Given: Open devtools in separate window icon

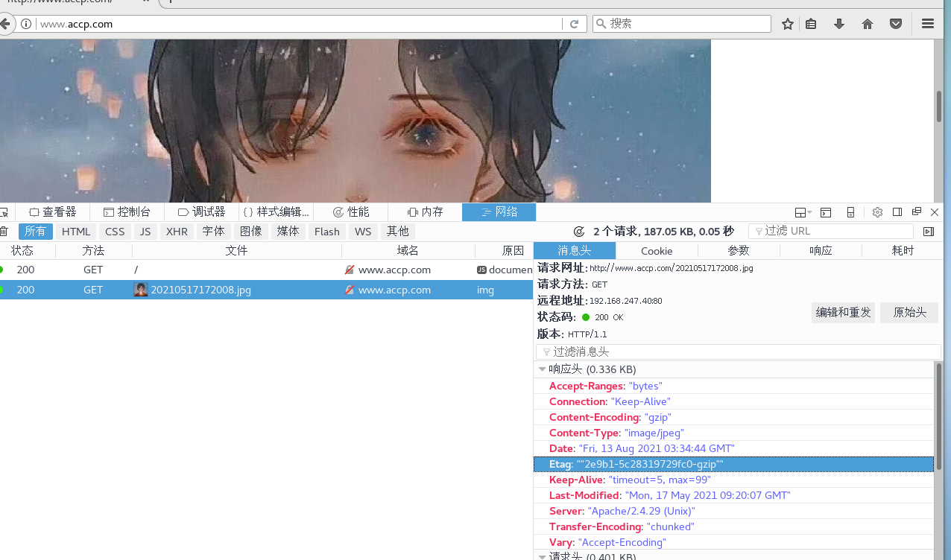Looking at the screenshot, I should tap(917, 212).
